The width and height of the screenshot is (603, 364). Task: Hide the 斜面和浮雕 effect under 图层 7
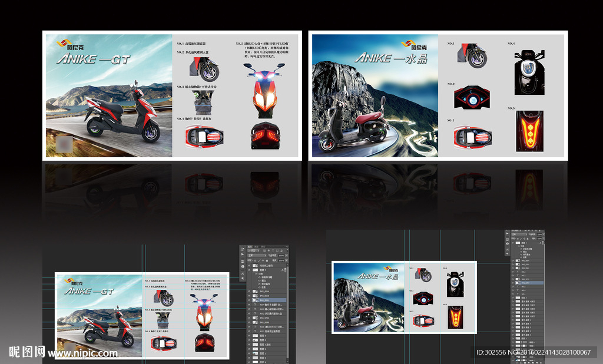tap(259, 277)
